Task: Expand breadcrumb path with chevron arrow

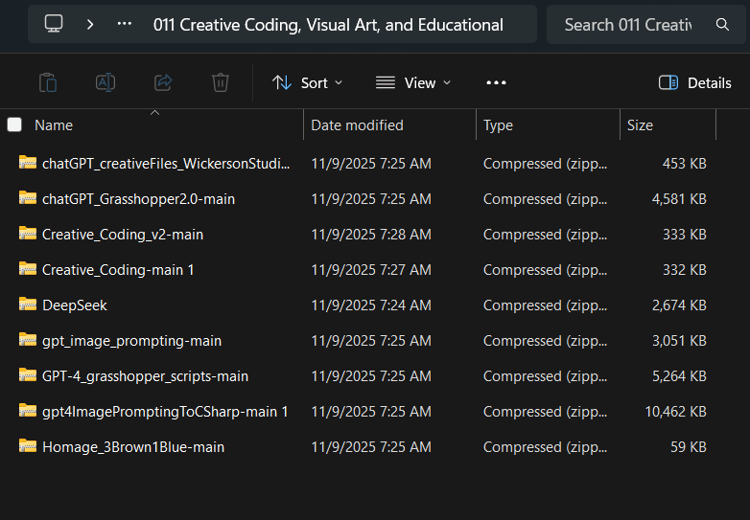Action: [x=90, y=24]
